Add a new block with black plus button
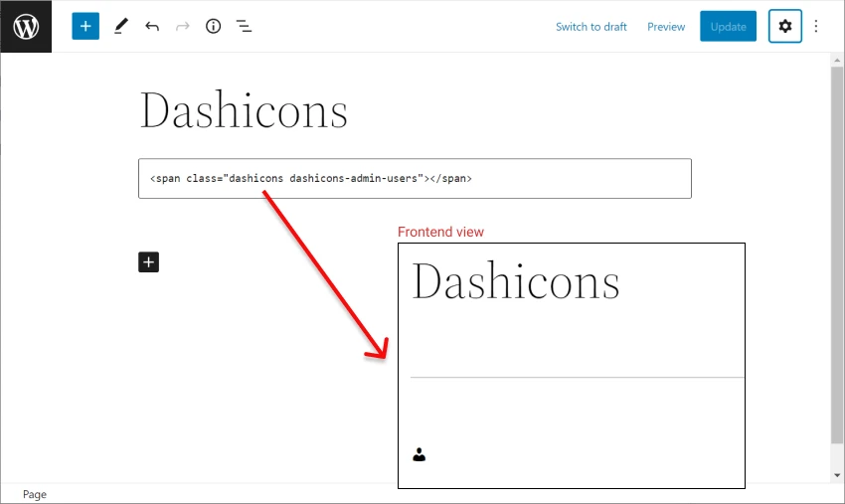 coord(149,262)
